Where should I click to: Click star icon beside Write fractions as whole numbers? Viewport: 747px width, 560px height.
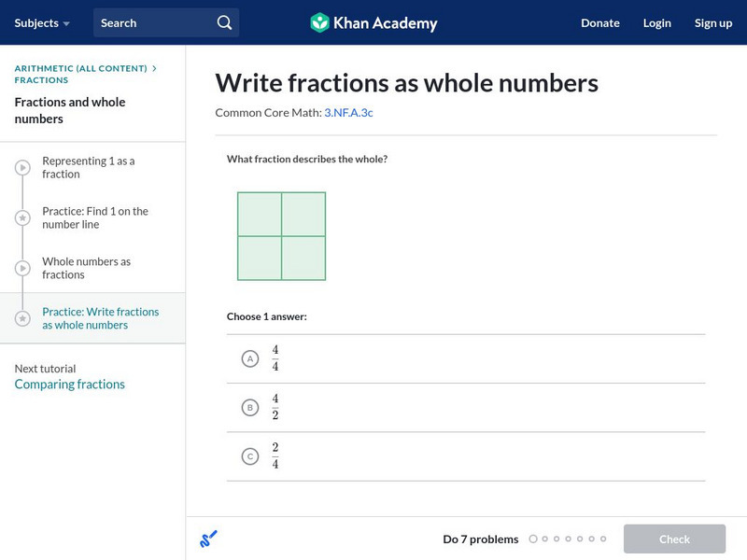(22, 319)
